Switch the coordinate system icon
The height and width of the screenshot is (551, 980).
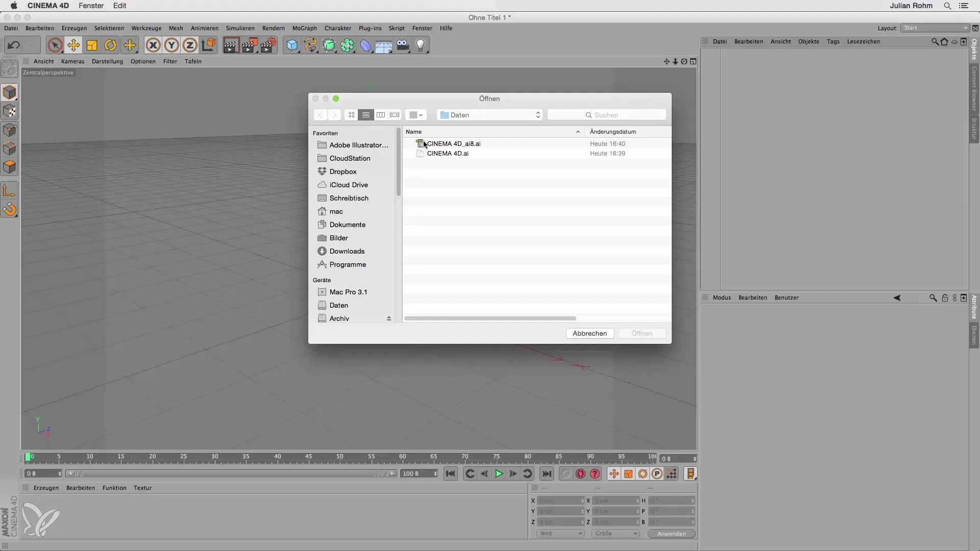pos(208,45)
